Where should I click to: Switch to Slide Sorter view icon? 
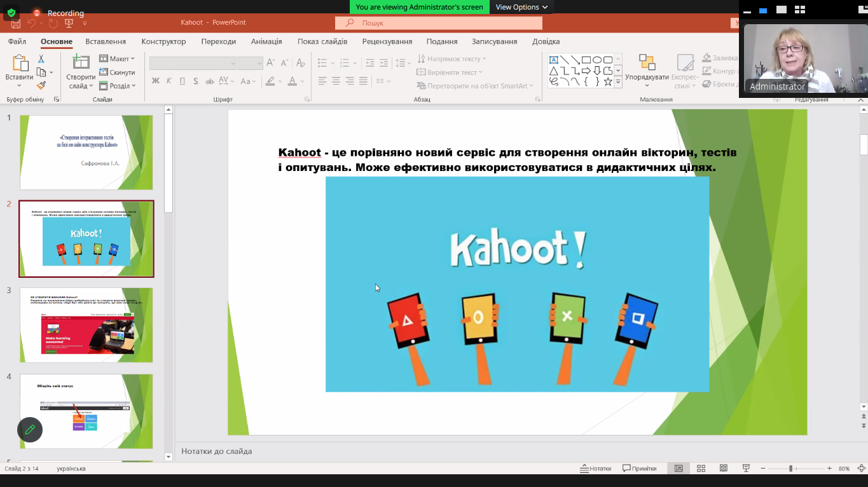(701, 469)
